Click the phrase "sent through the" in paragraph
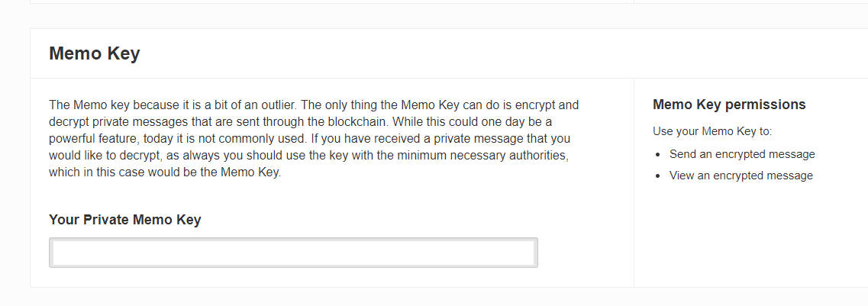This screenshot has width=868, height=306. pos(290,122)
